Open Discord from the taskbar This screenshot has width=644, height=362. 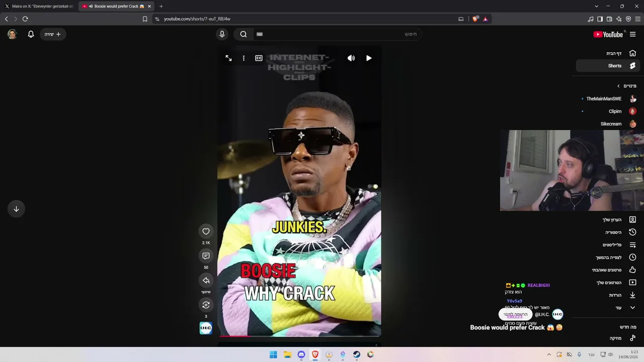click(301, 354)
